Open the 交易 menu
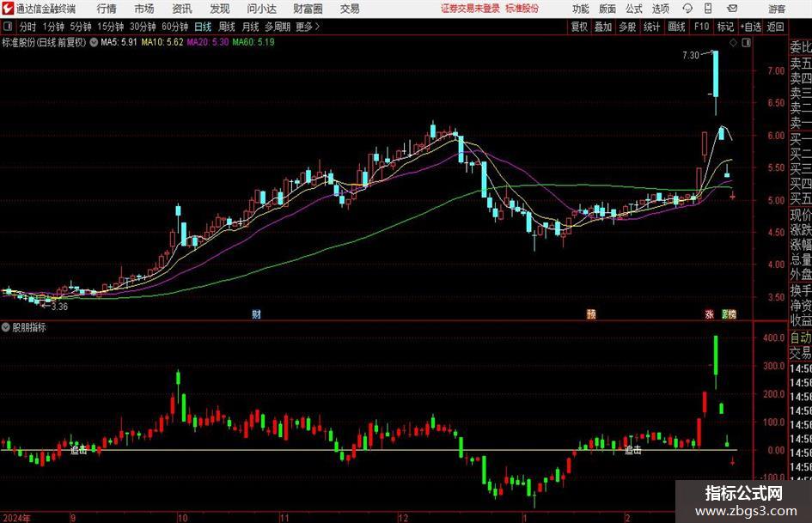The image size is (812, 523). pos(350,9)
